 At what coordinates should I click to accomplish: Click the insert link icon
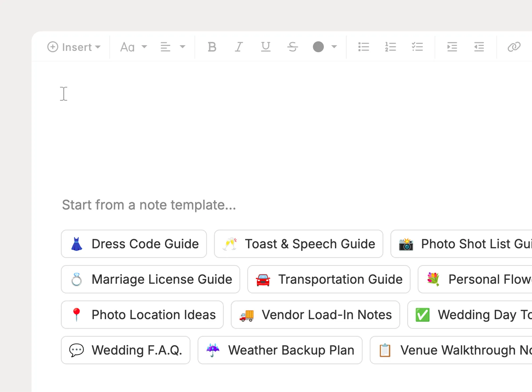tap(514, 47)
